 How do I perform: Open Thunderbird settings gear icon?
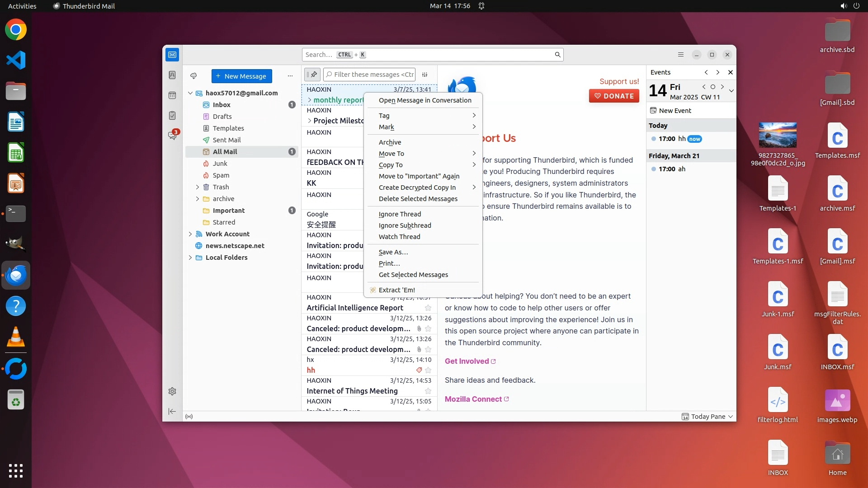172,391
